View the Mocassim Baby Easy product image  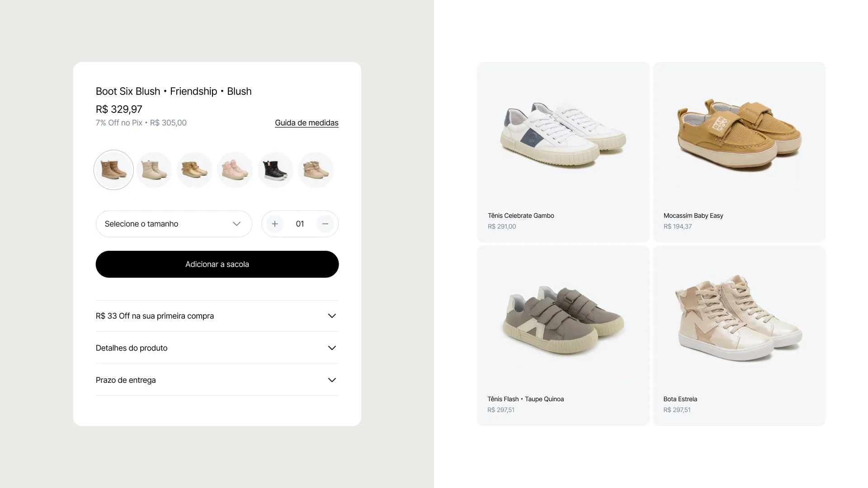click(739, 136)
